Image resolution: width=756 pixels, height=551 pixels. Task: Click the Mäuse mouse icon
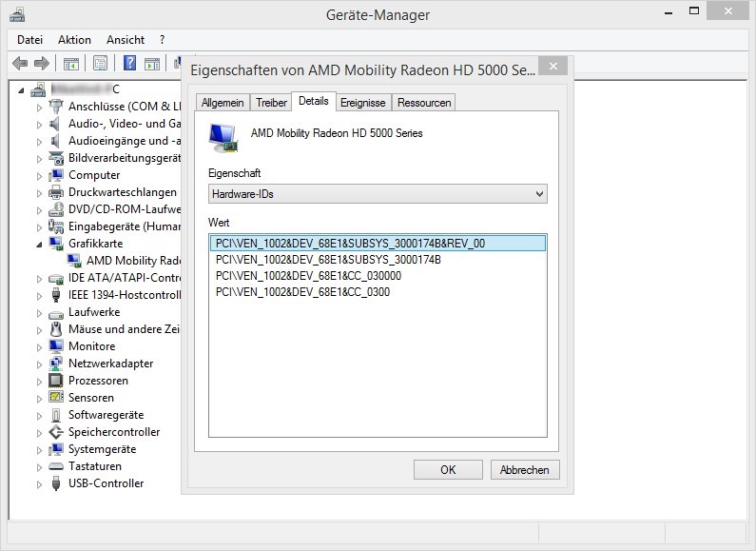coord(56,329)
